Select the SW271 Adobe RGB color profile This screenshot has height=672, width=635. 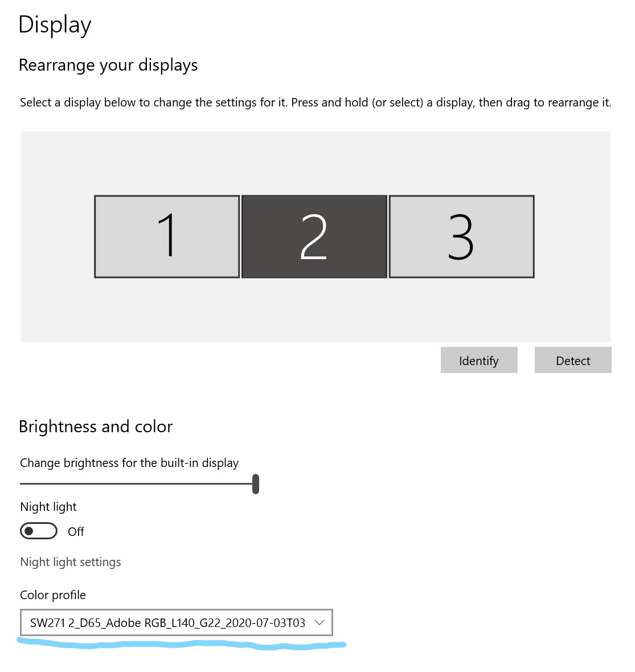[x=171, y=622]
